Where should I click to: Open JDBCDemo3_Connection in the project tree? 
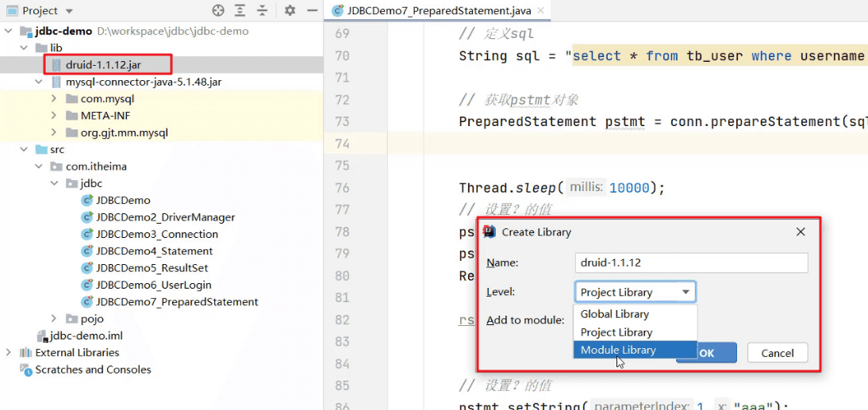tap(156, 234)
